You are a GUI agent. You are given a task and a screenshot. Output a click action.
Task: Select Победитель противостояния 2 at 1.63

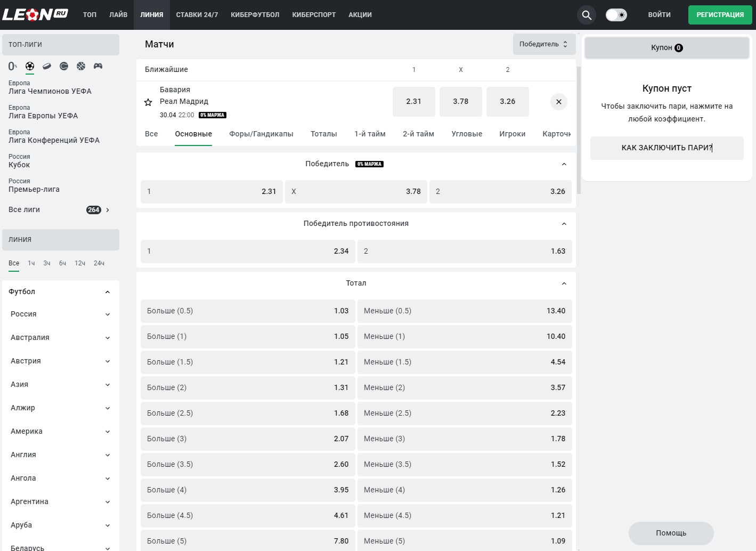[x=465, y=252]
